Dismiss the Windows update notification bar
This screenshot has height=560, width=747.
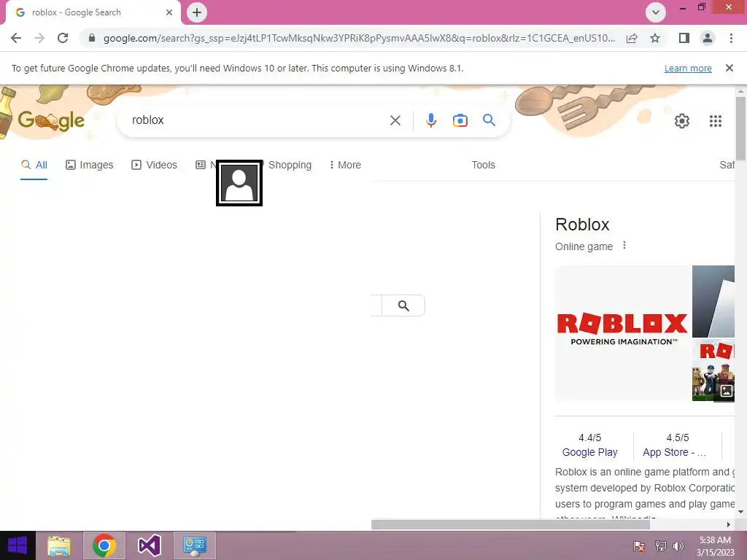[x=729, y=68]
